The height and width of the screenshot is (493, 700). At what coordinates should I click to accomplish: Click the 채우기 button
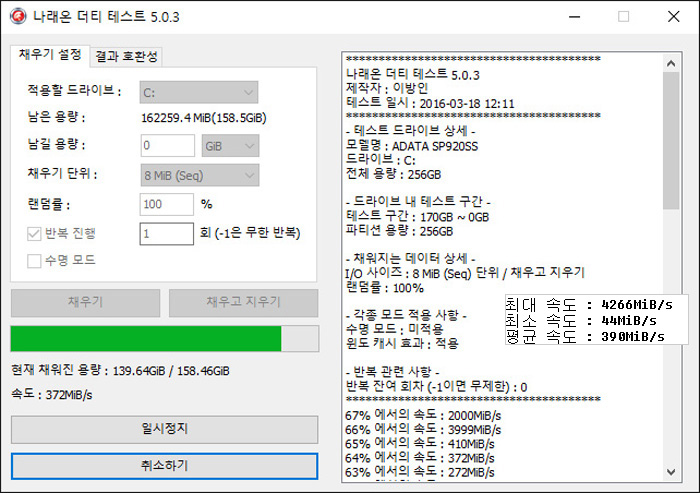[84, 303]
